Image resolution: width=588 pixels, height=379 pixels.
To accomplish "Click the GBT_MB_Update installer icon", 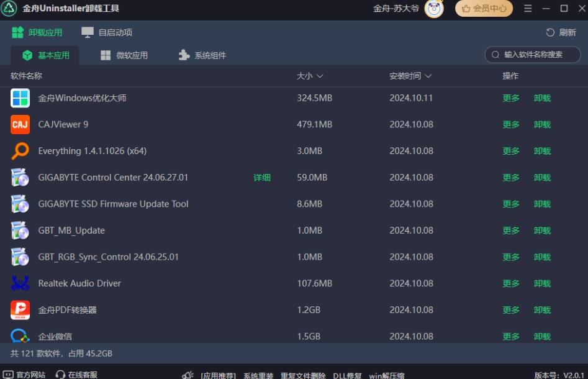I will [20, 231].
